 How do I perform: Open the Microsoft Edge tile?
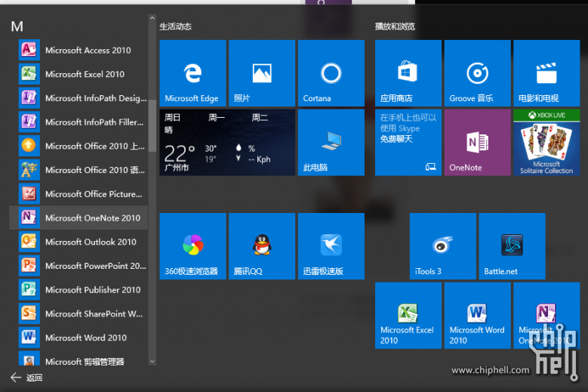pos(192,73)
